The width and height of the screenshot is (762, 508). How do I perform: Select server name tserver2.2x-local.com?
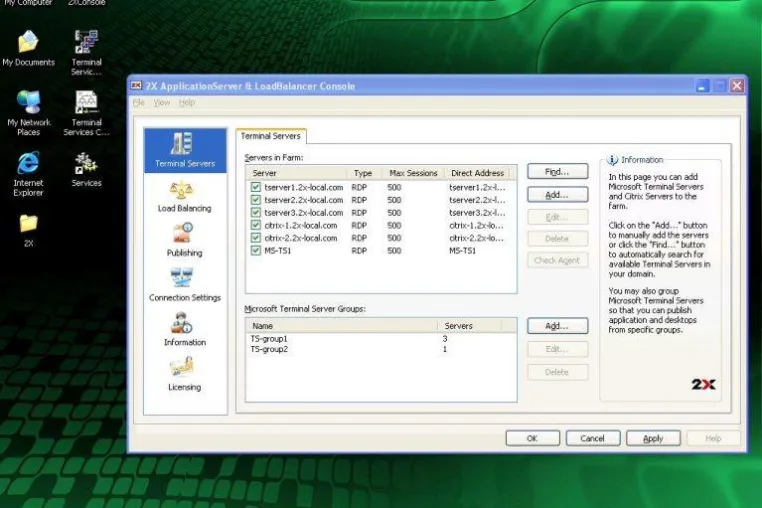coord(304,200)
